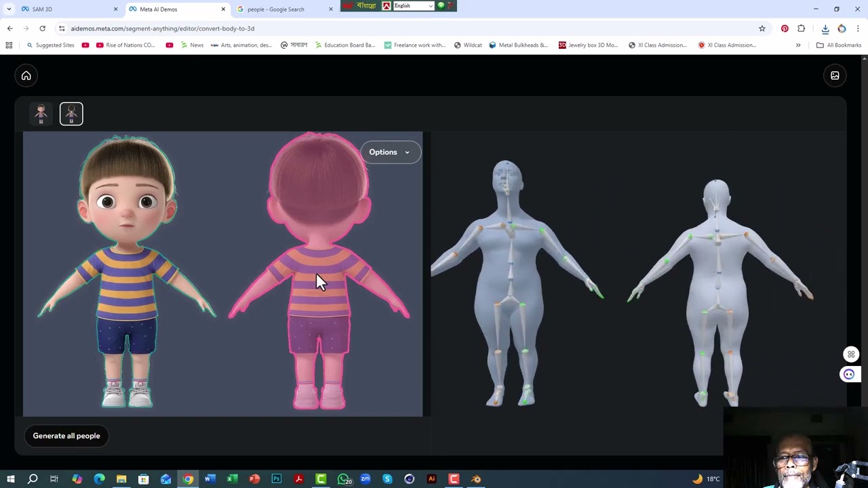Close the people - Google Search tab
Image resolution: width=868 pixels, height=488 pixels.
click(331, 9)
